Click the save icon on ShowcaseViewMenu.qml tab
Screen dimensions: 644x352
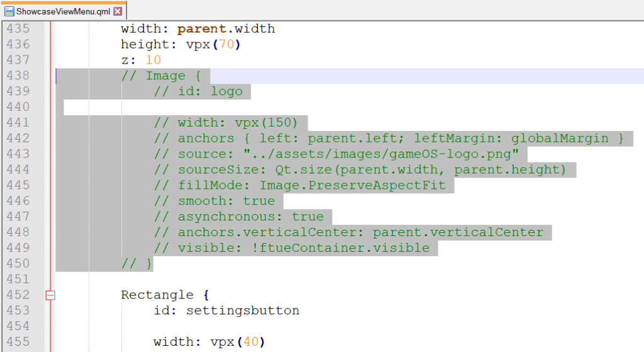pyautogui.click(x=9, y=11)
